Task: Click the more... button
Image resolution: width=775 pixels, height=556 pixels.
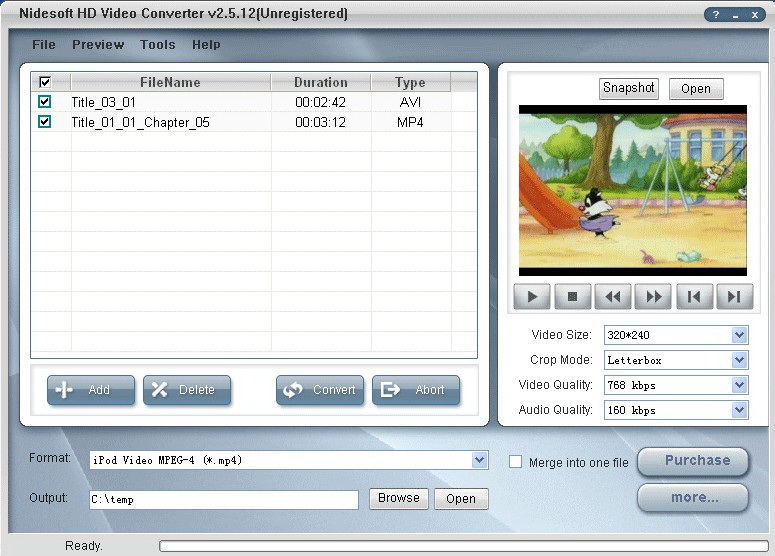Action: click(x=693, y=497)
